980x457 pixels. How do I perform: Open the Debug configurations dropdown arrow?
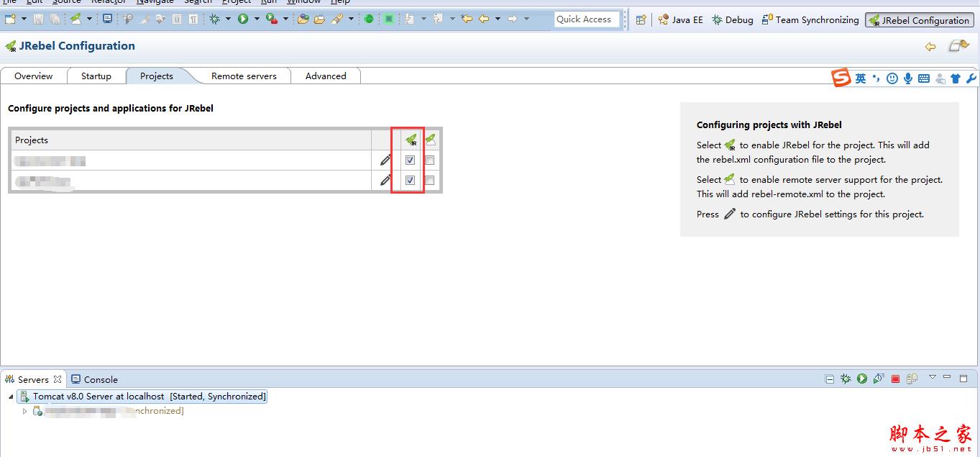(228, 19)
